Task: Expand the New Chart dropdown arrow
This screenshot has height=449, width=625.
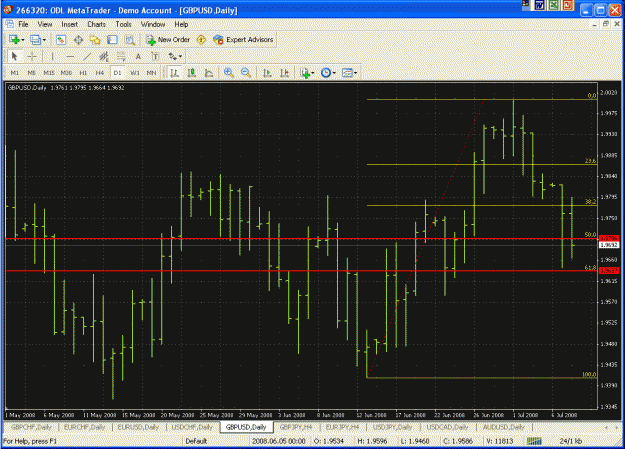Action: (x=23, y=40)
